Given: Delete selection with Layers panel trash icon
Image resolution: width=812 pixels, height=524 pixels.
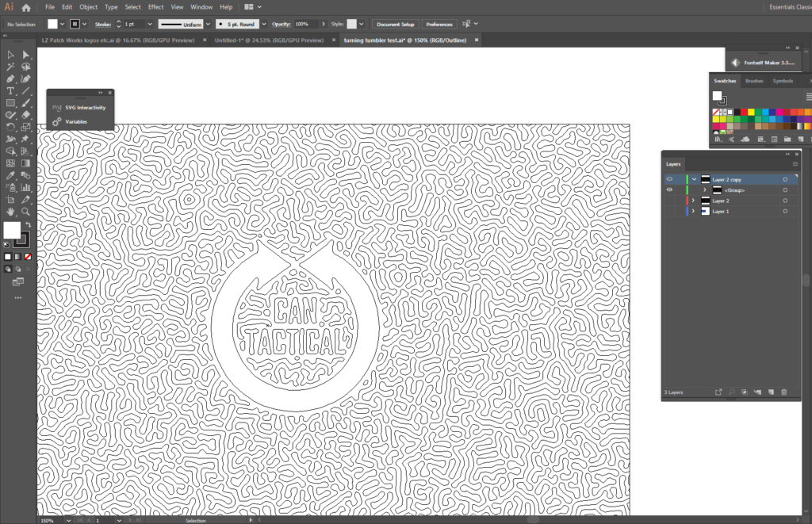Looking at the screenshot, I should point(783,392).
